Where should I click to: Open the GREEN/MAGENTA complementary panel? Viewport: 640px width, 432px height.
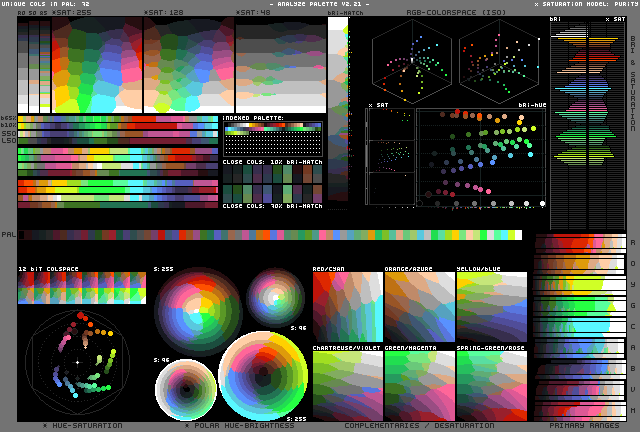tap(420, 386)
